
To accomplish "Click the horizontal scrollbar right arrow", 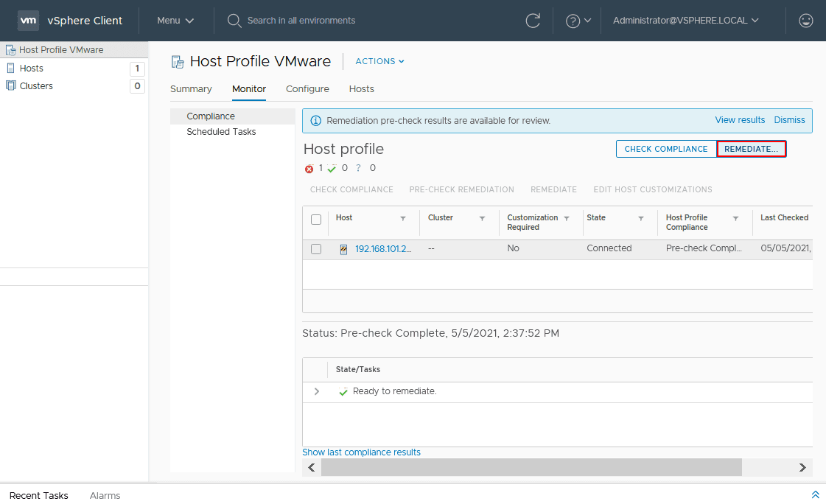I will coord(802,467).
